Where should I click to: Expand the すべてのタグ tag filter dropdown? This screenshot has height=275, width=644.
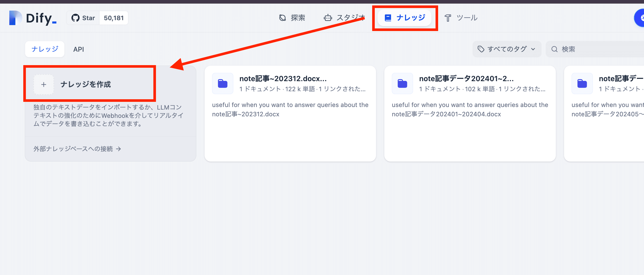[507, 49]
